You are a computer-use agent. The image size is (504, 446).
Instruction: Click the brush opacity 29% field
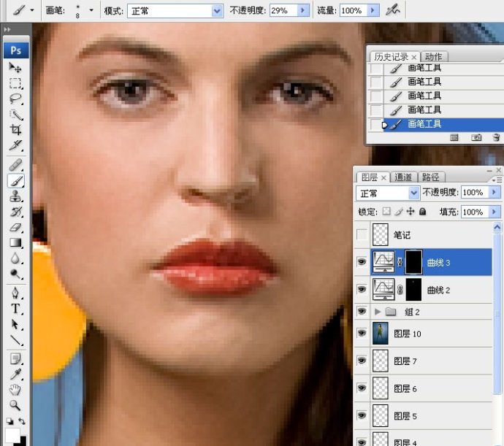(283, 11)
